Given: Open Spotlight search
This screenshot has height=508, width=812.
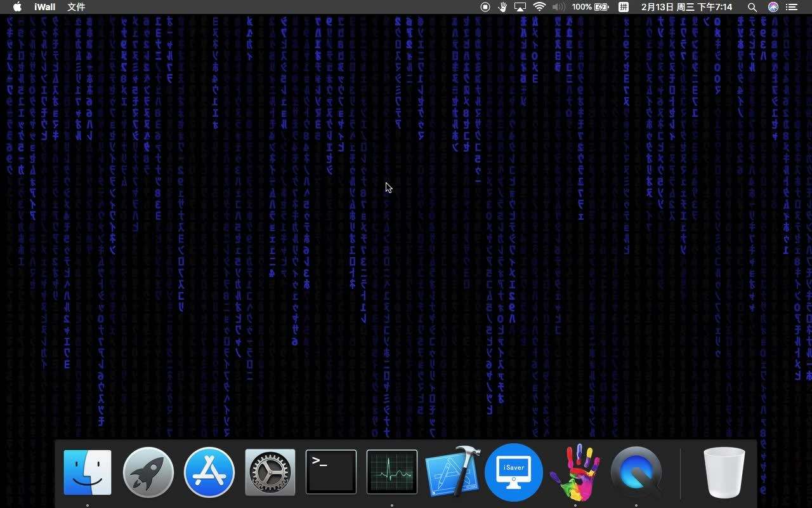Looking at the screenshot, I should click(x=752, y=7).
